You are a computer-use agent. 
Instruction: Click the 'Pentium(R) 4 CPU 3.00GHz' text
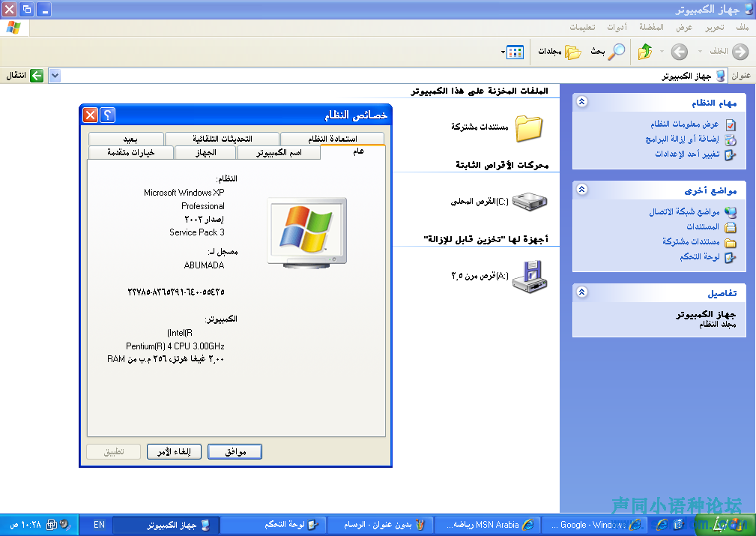pyautogui.click(x=175, y=346)
